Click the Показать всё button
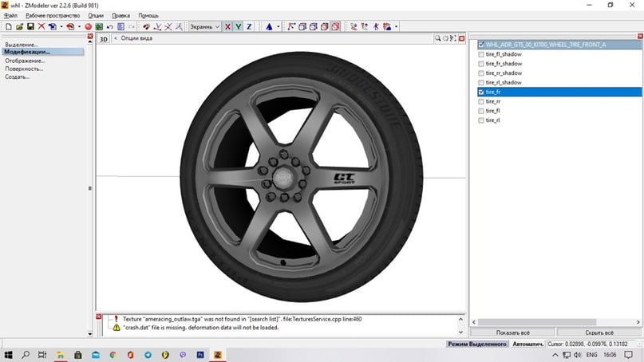This screenshot has height=362, width=644. [x=512, y=332]
